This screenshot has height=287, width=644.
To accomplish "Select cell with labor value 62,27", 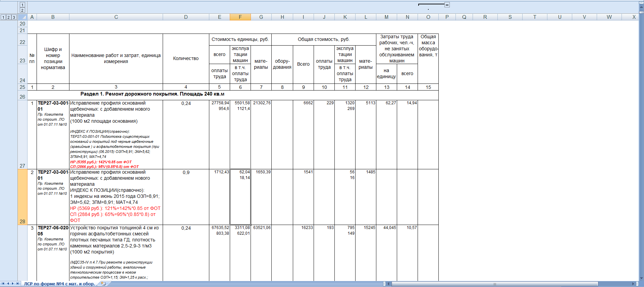I will click(386, 134).
